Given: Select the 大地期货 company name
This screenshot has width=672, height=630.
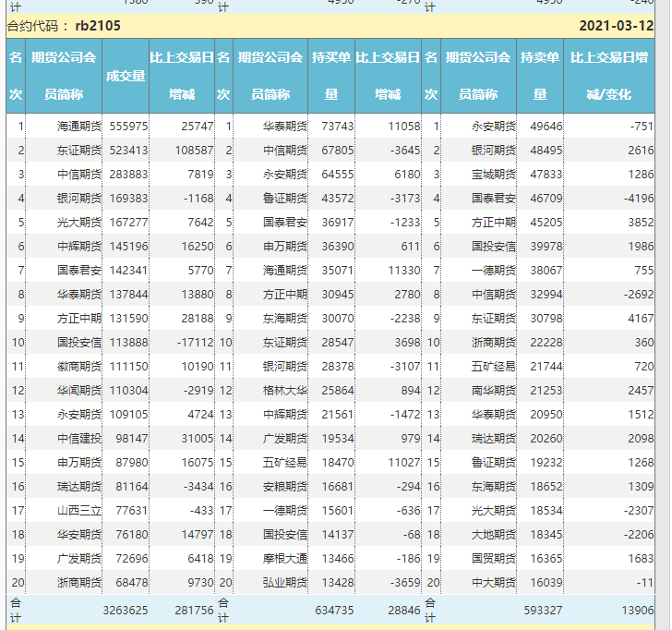Looking at the screenshot, I should tap(494, 534).
